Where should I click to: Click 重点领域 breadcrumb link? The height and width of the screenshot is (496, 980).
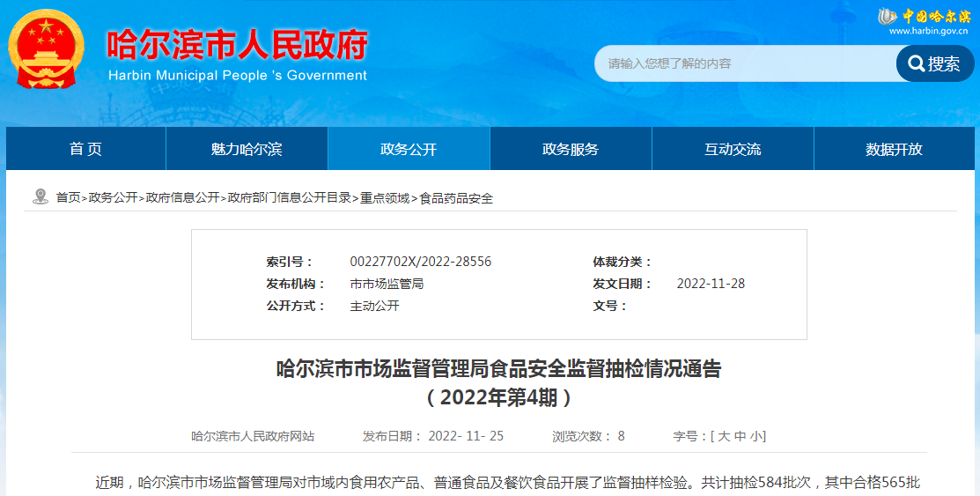(x=385, y=198)
